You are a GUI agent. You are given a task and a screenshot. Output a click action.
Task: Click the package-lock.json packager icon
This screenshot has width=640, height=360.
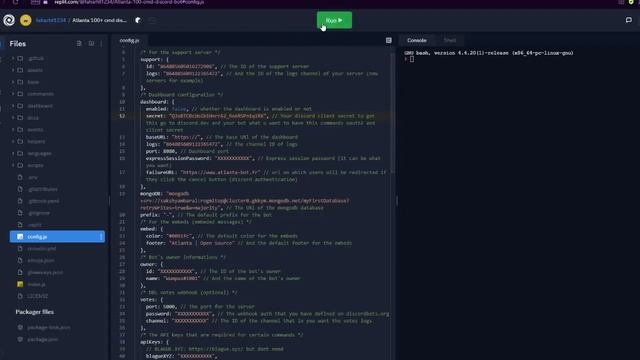click(20, 327)
